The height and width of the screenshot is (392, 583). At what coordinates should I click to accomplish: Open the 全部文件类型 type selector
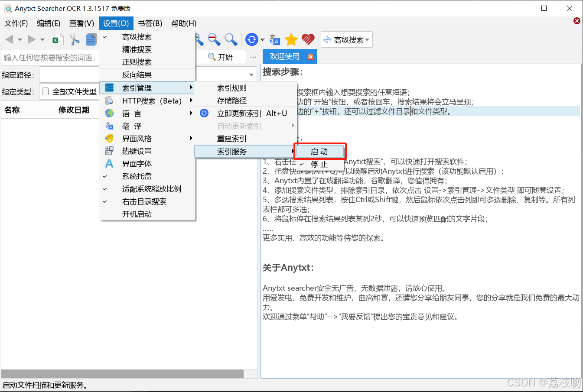point(69,92)
